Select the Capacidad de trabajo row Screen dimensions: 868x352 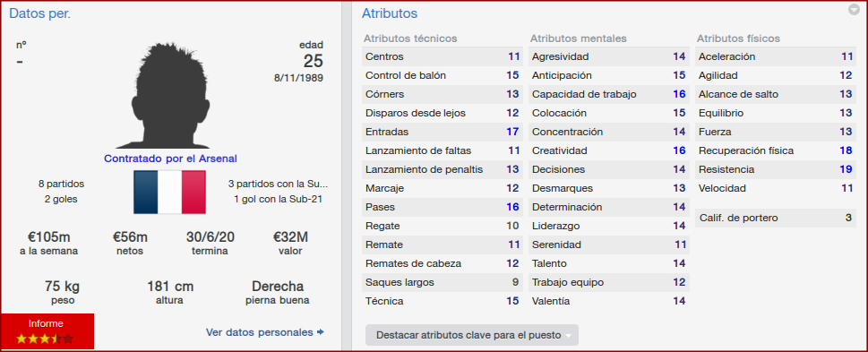[x=609, y=94]
